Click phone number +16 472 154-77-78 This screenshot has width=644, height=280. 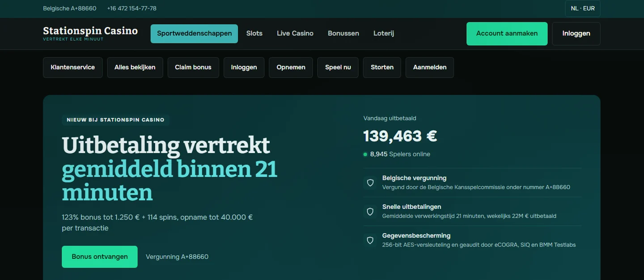pos(132,8)
